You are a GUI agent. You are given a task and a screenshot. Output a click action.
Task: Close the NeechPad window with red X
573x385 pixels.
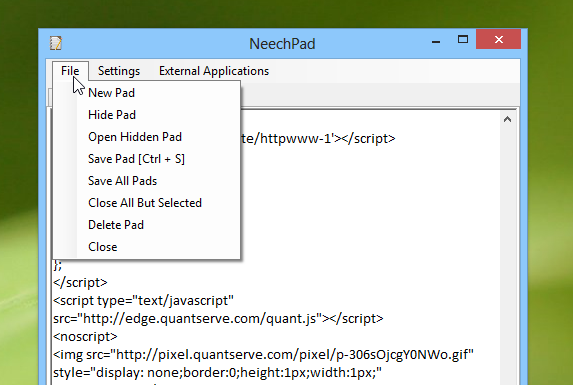click(498, 39)
